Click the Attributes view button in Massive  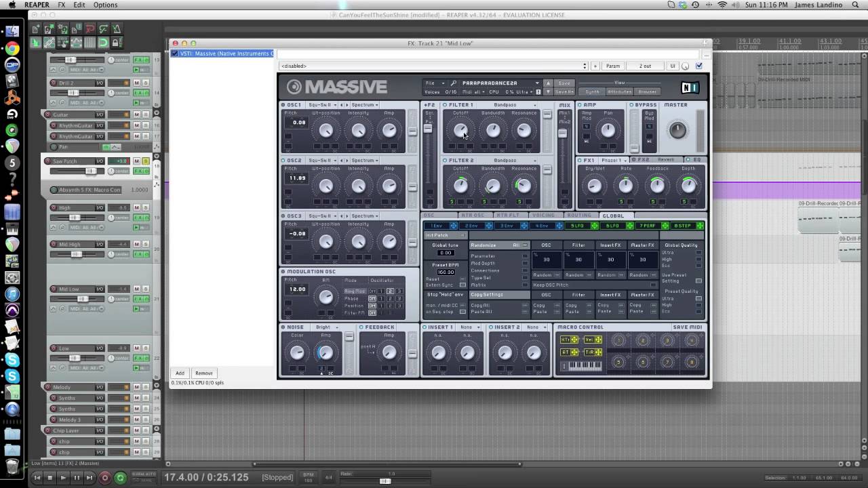[x=619, y=91]
